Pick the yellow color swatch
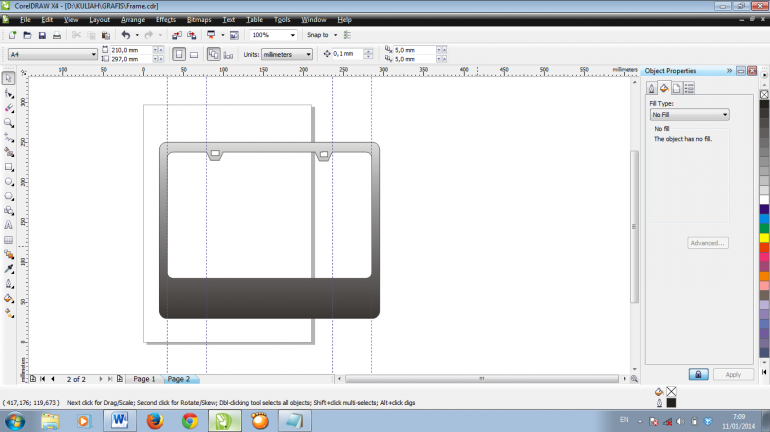 coord(764,238)
